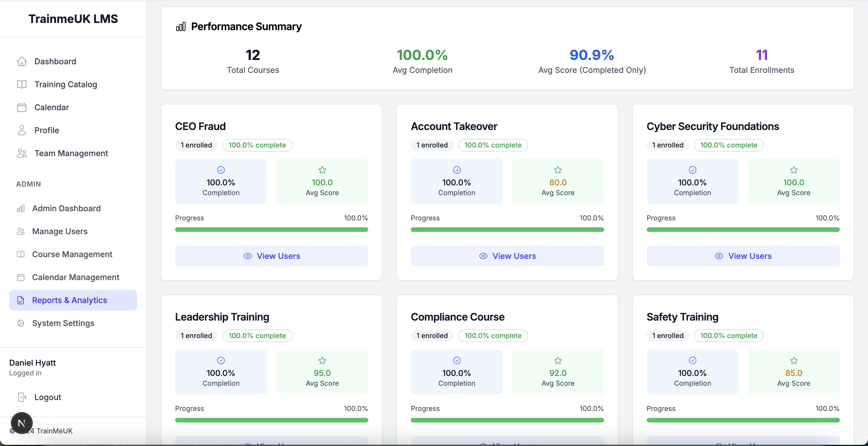This screenshot has height=446, width=868.
Task: Select Reports & Analytics menu item
Action: pyautogui.click(x=73, y=300)
